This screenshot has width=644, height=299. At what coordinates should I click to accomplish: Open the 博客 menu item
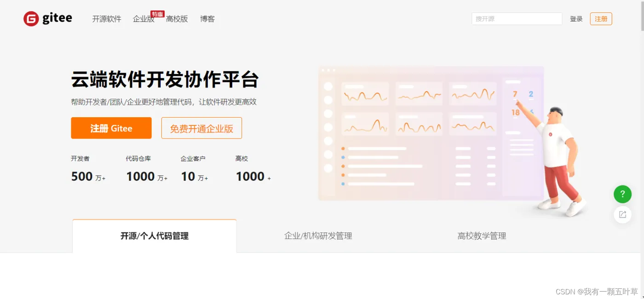tap(207, 19)
